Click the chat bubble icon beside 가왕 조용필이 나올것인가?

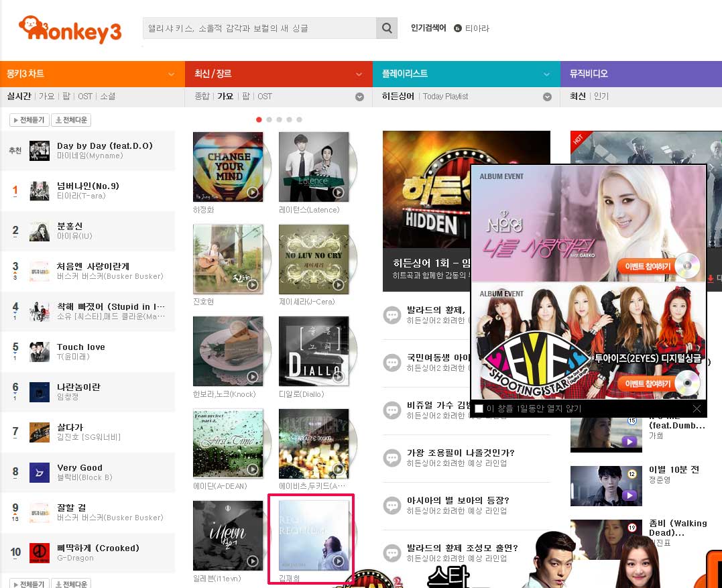tap(392, 458)
